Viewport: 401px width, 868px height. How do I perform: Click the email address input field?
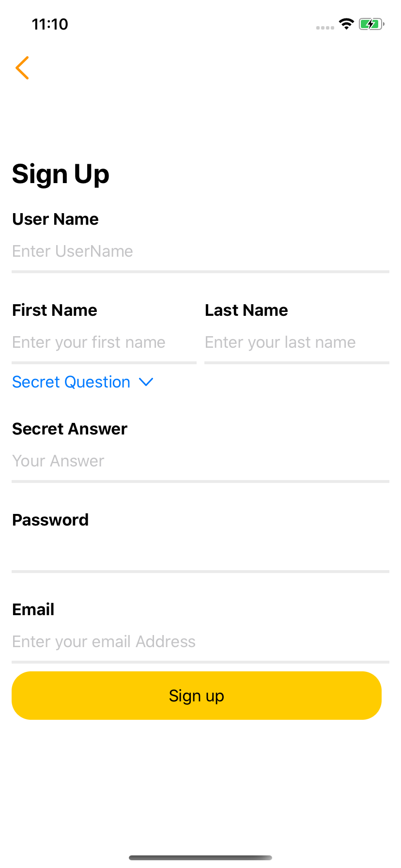(x=200, y=642)
